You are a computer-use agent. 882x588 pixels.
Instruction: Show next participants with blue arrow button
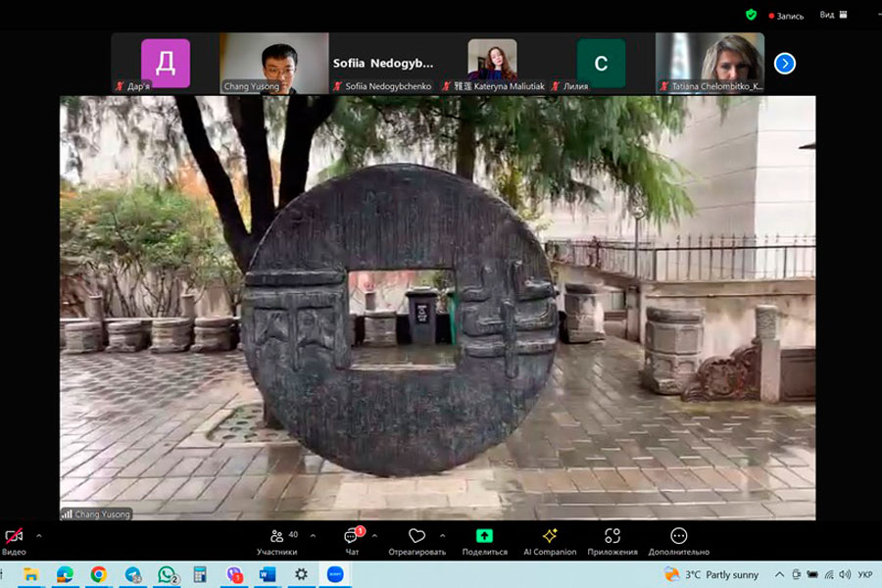784,64
